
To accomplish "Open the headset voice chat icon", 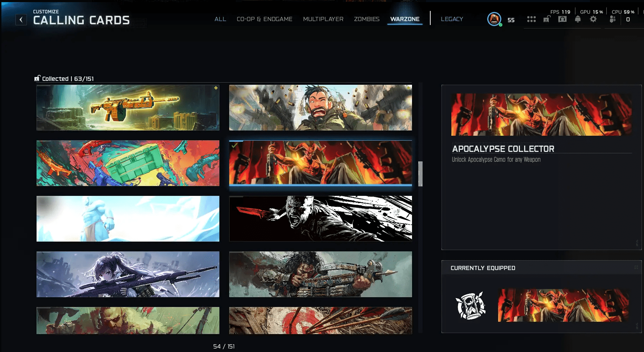I will tap(562, 19).
